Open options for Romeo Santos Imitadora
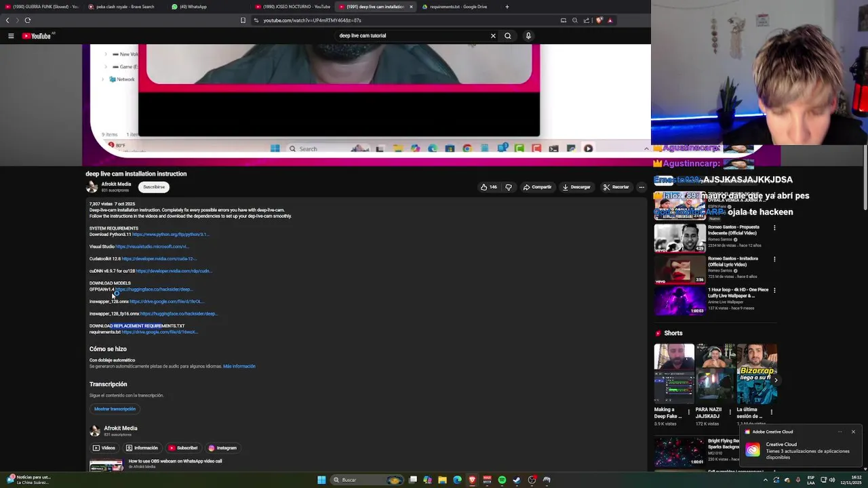The height and width of the screenshot is (488, 868). coord(774,259)
